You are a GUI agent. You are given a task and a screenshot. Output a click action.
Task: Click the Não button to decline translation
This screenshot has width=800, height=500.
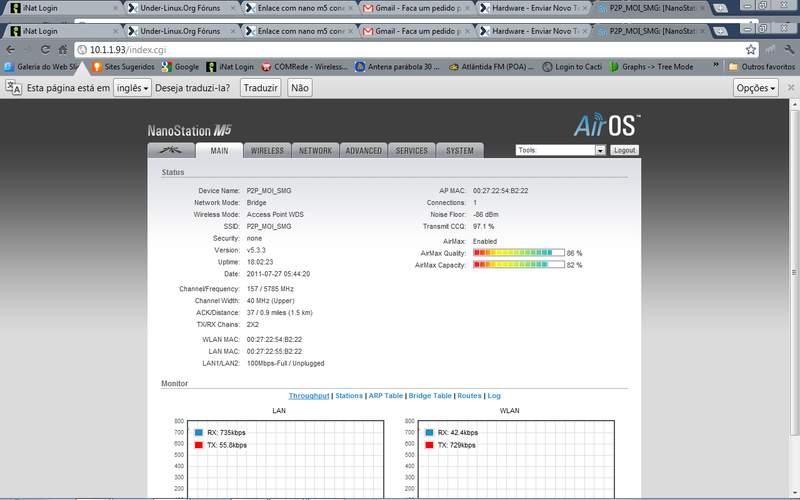(x=299, y=88)
